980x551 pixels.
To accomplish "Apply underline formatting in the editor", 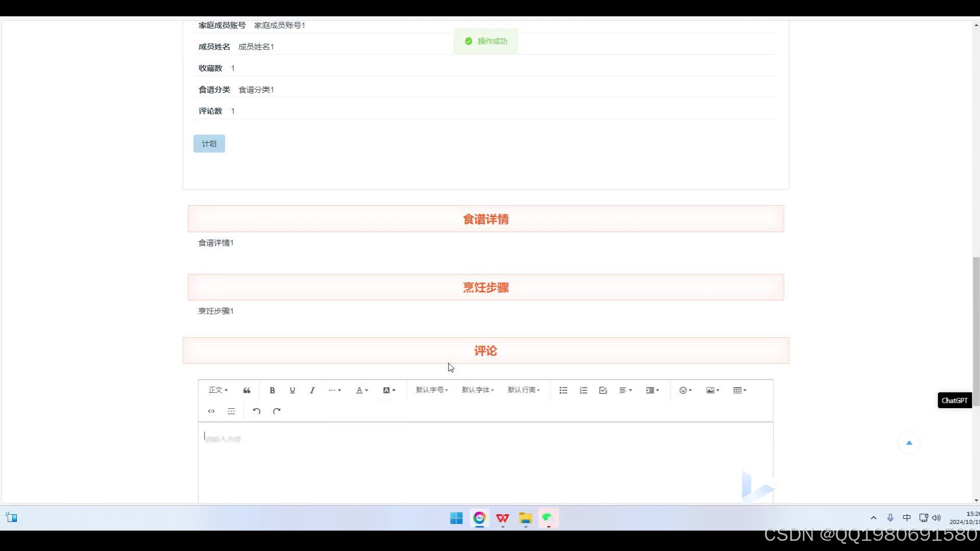I will click(292, 390).
